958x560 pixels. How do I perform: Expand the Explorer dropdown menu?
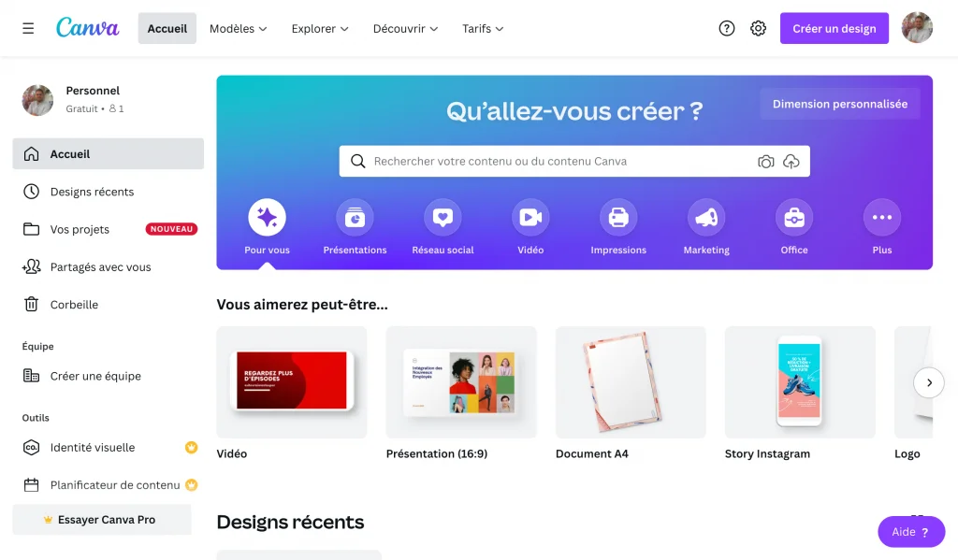320,29
